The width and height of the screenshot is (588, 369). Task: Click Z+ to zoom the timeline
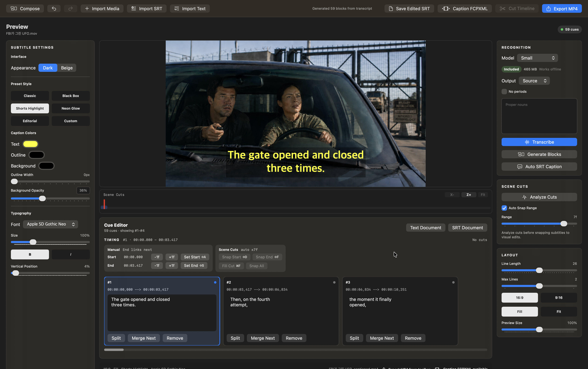click(x=469, y=195)
